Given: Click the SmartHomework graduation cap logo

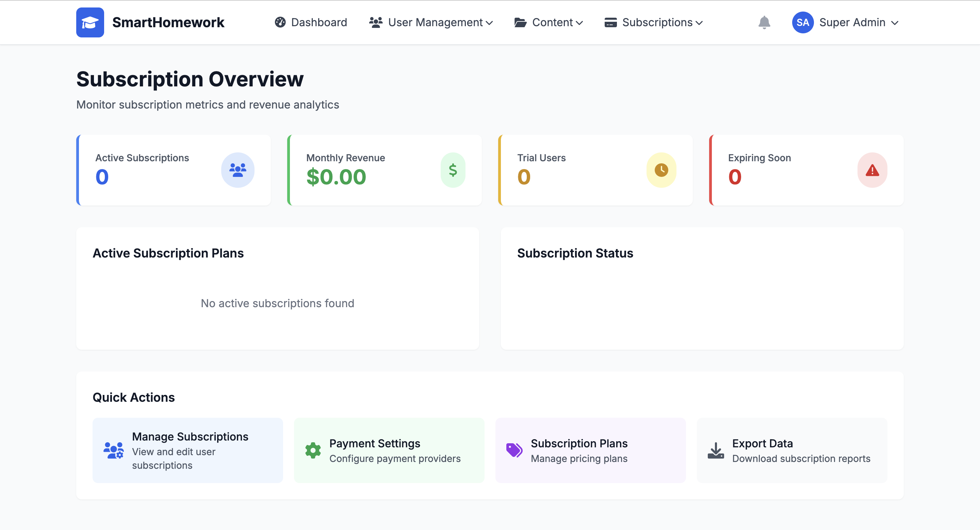Looking at the screenshot, I should click(x=90, y=22).
